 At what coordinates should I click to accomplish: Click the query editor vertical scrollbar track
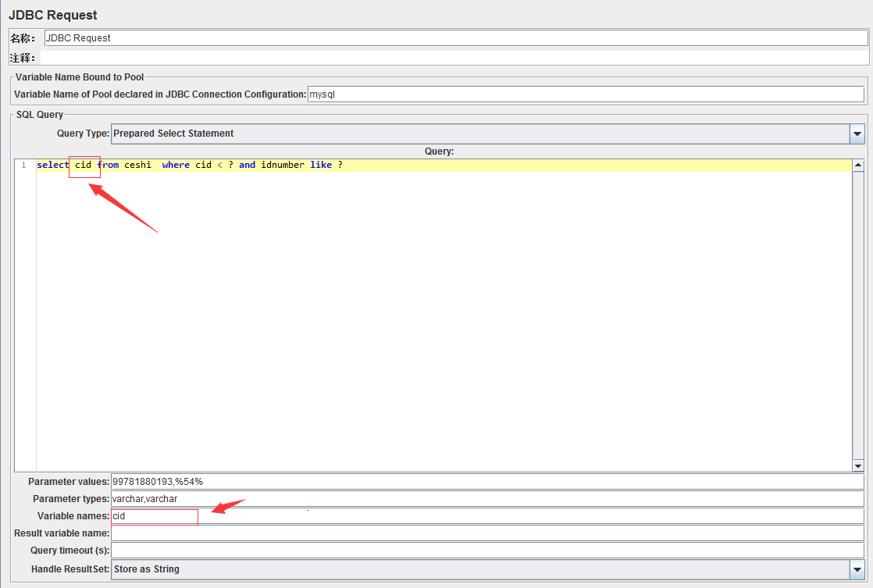point(858,315)
